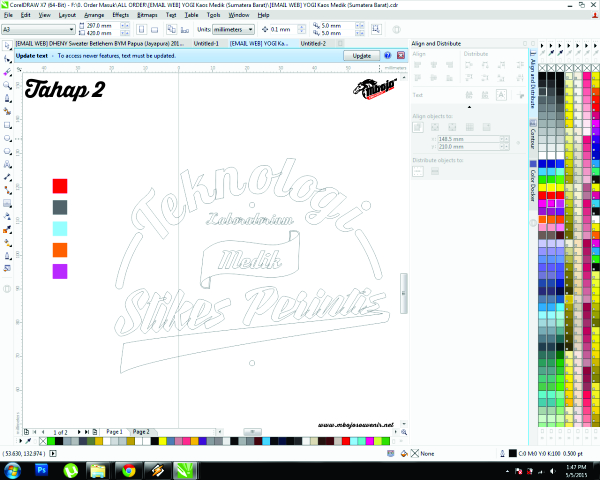Open the Contour docker side tab
Image resolution: width=600 pixels, height=480 pixels.
coord(533,135)
